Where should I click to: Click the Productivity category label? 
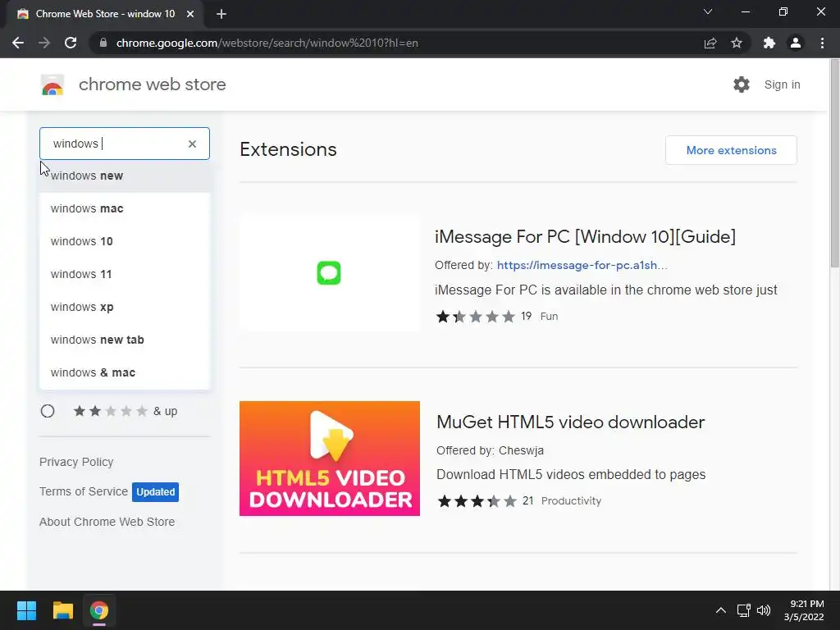pyautogui.click(x=571, y=501)
